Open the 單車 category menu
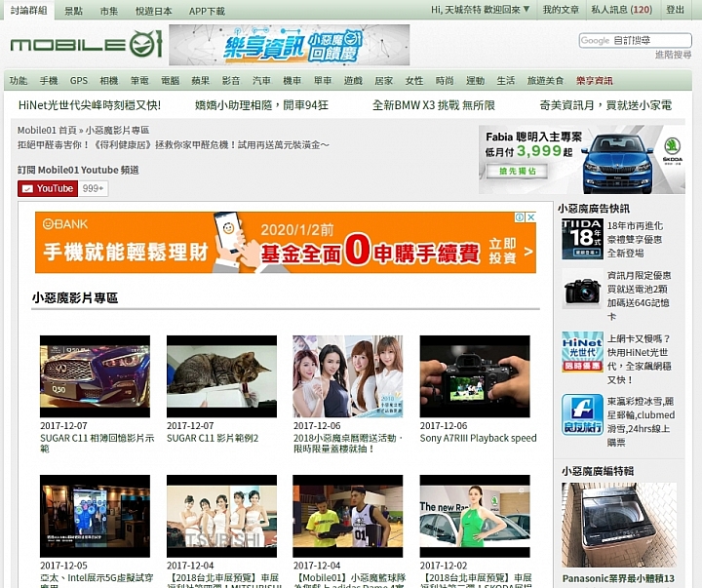 [323, 81]
